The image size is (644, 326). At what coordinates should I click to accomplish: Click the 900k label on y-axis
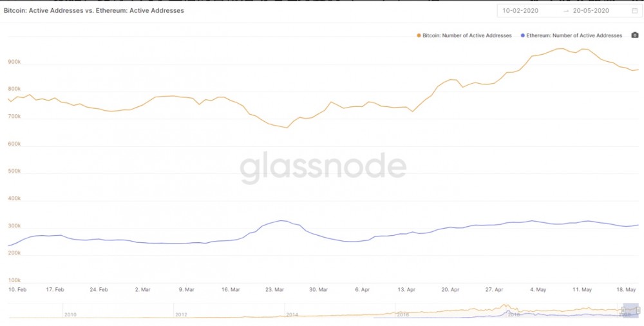[14, 62]
